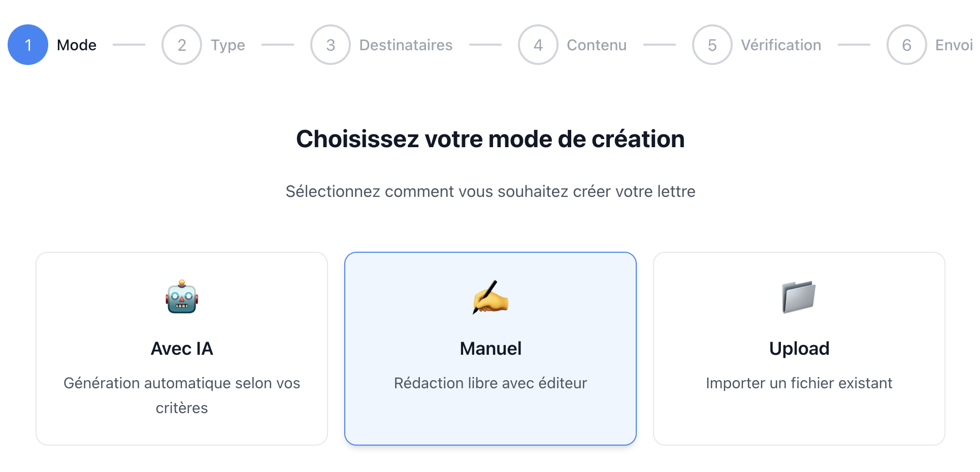Click the circled number 2 next to Type
The image size is (980, 472).
click(181, 45)
